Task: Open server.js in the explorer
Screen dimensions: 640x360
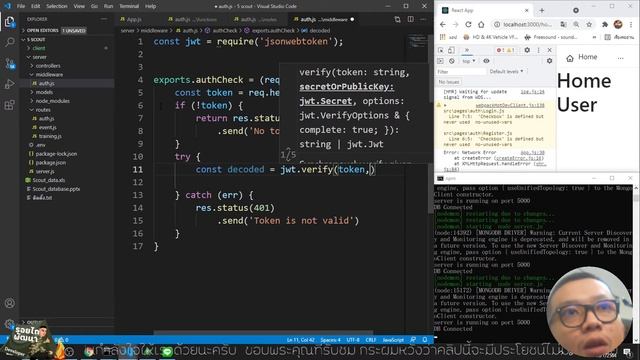Action: click(44, 171)
